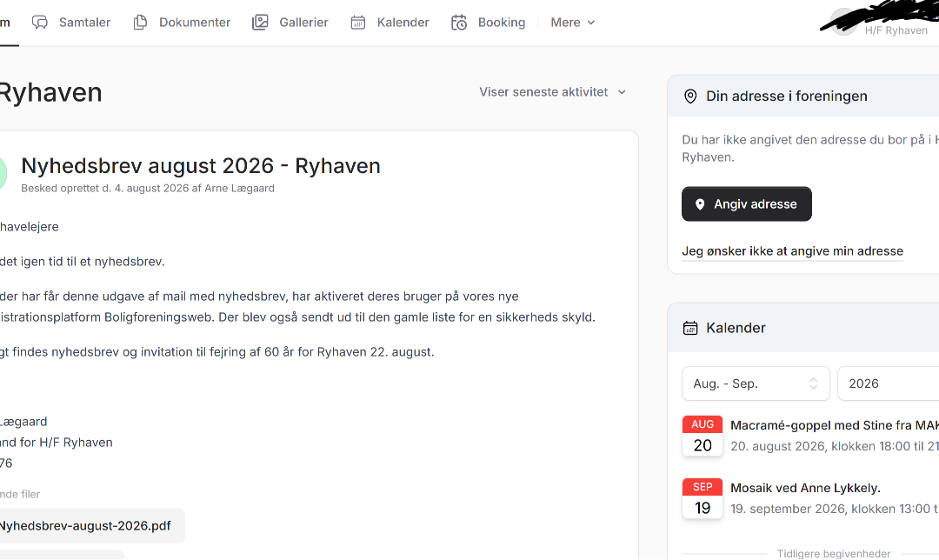Click the Gallerier image icon
Screen dimensions: 939x560
pyautogui.click(x=260, y=23)
